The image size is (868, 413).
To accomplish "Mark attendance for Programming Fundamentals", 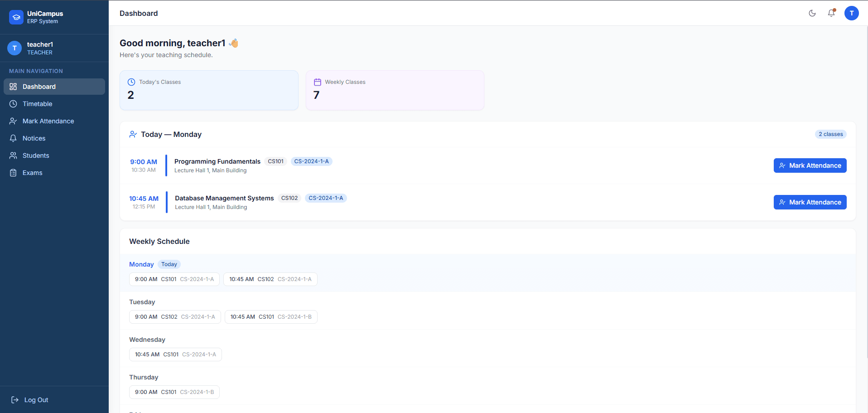I will [810, 165].
